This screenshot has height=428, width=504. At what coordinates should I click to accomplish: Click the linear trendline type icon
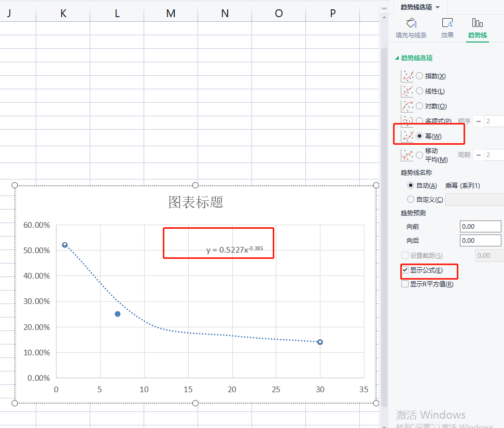(408, 91)
